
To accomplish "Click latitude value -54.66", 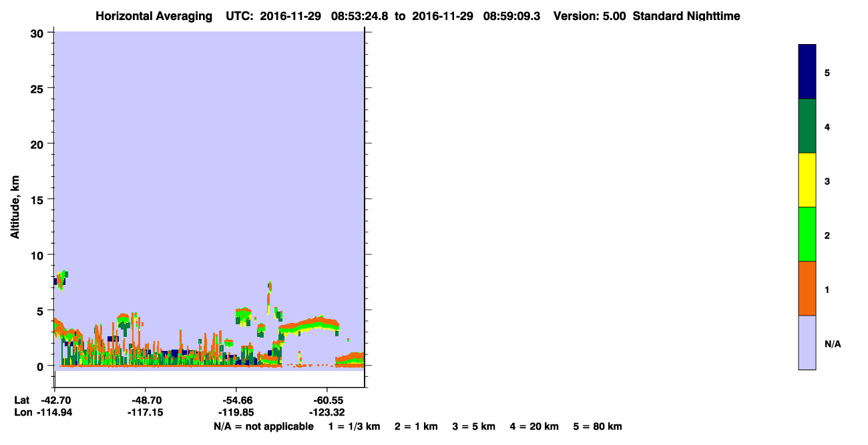I will [236, 400].
